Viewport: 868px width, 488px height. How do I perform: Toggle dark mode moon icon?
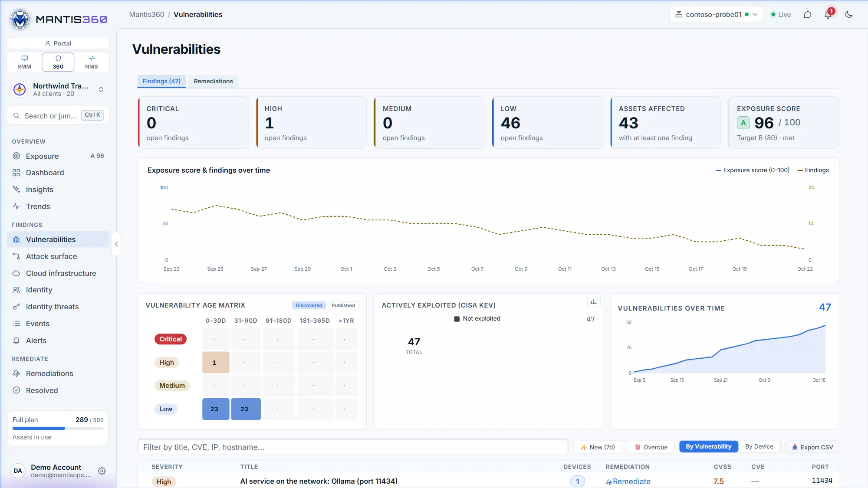[x=849, y=15]
